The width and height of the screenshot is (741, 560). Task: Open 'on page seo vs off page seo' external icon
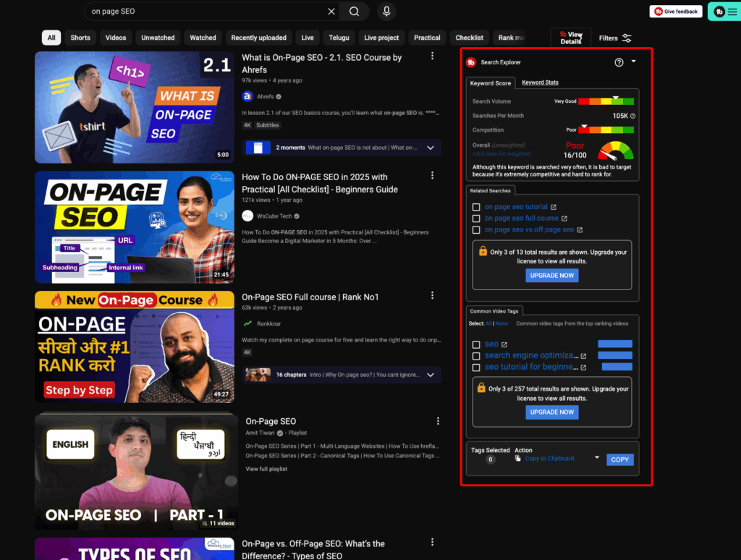coord(580,229)
